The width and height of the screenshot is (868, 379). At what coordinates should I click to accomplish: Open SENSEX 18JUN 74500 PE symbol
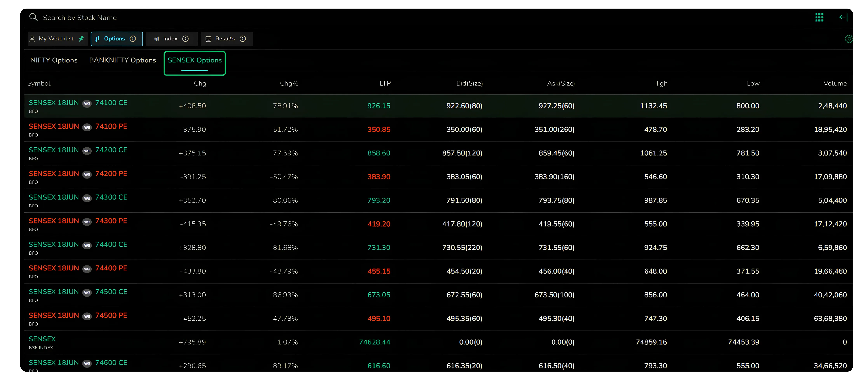pos(78,315)
